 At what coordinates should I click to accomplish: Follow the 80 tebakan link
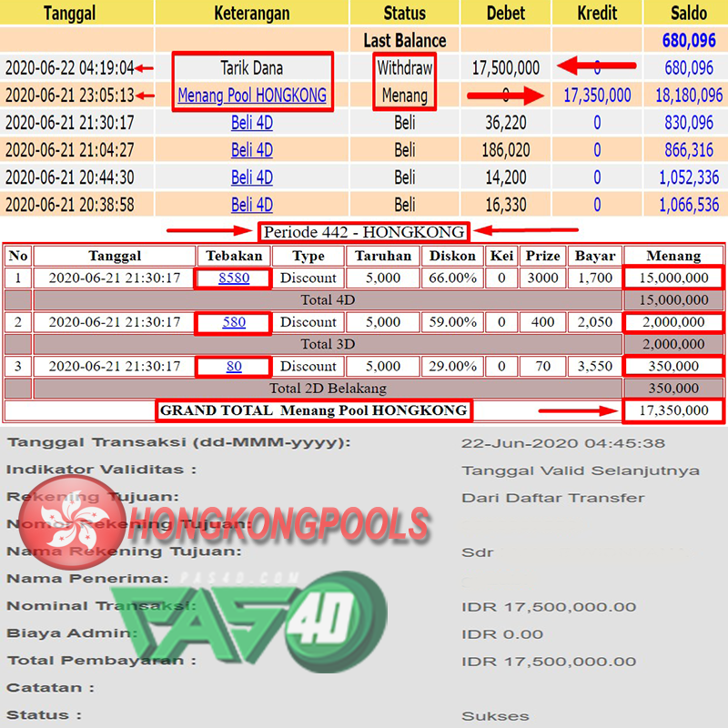[234, 366]
